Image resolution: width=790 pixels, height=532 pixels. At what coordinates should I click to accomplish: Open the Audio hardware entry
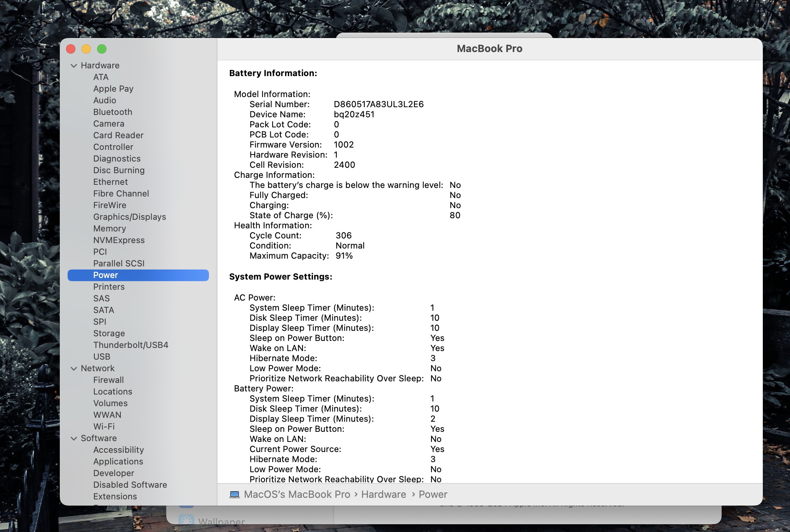105,100
